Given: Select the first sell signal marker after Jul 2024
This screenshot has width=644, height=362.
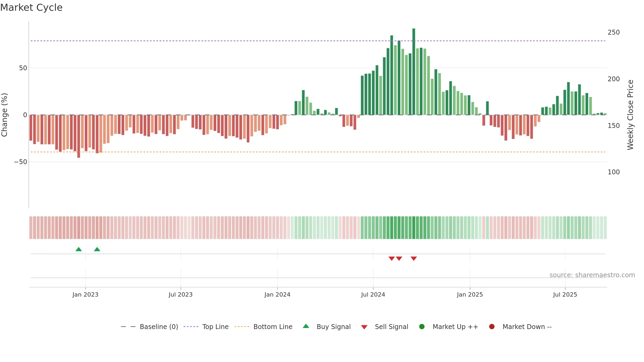Looking at the screenshot, I should coord(392,258).
